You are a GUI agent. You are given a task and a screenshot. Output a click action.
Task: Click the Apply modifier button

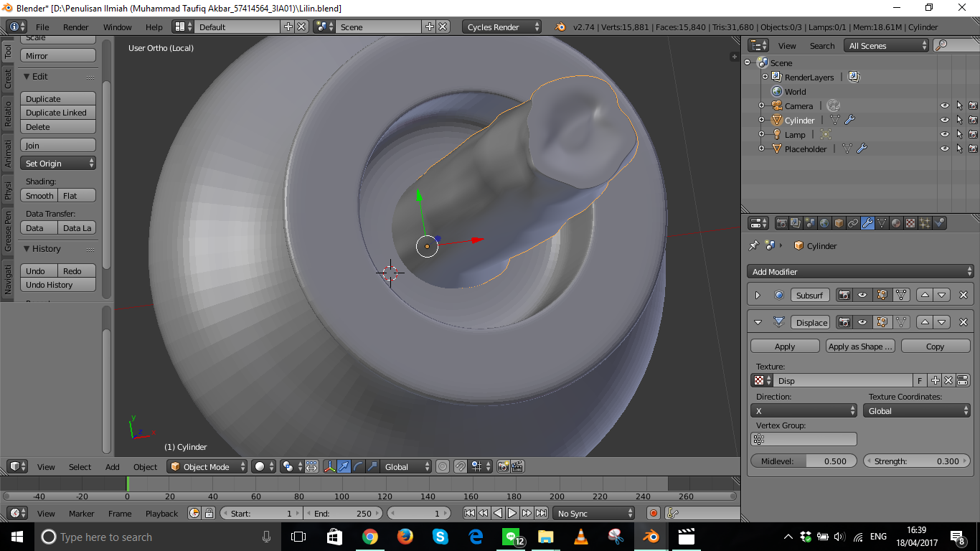pyautogui.click(x=785, y=346)
